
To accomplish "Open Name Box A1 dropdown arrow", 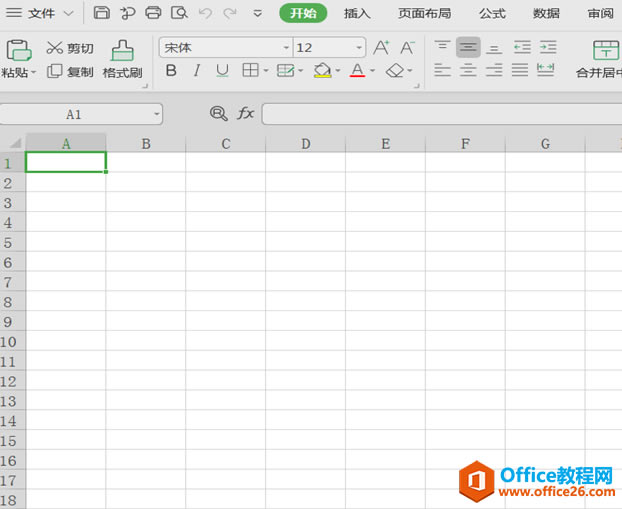I will 157,114.
